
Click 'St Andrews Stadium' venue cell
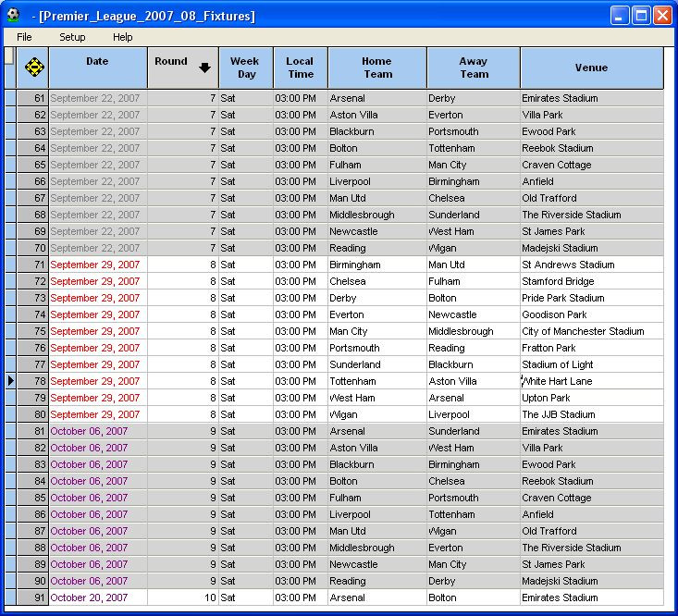592,265
